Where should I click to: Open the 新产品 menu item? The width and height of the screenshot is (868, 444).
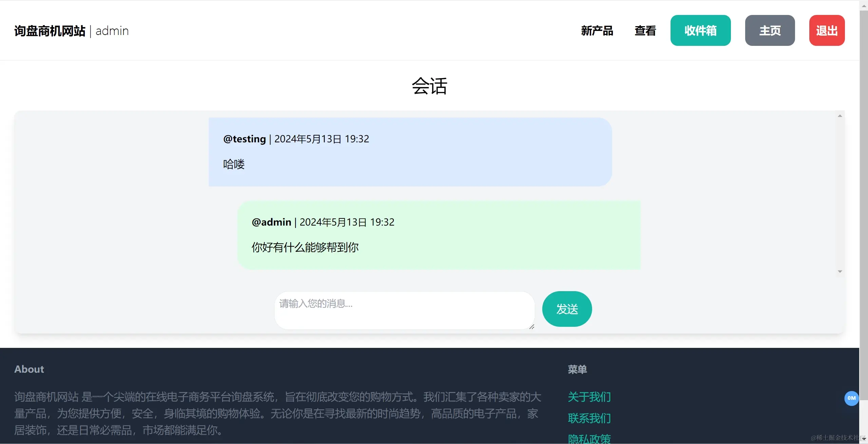click(597, 31)
